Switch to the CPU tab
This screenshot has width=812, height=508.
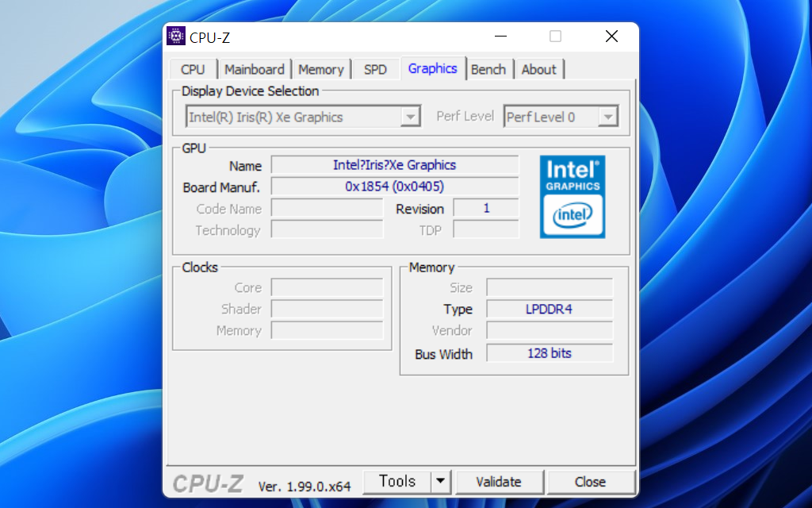(x=193, y=70)
